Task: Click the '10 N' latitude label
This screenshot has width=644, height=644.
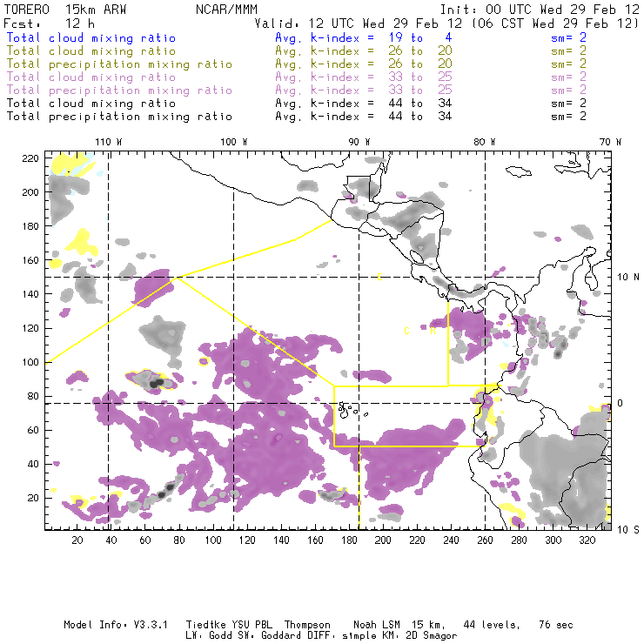Action: pos(628,278)
